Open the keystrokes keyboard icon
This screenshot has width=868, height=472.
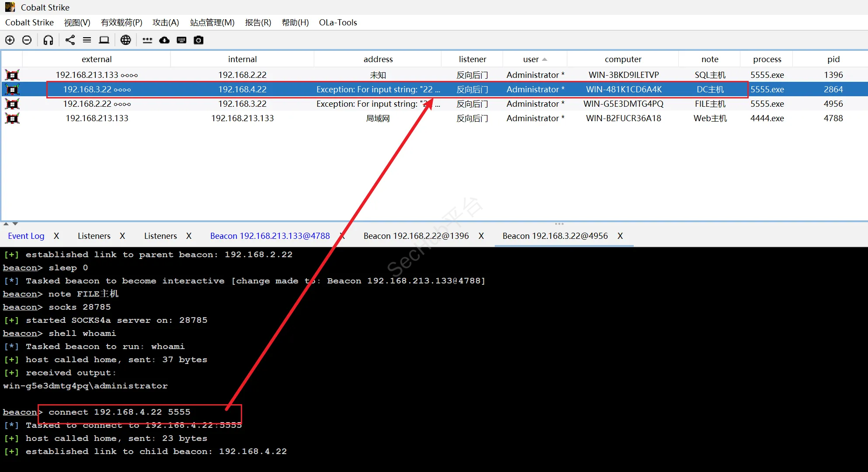pyautogui.click(x=181, y=40)
